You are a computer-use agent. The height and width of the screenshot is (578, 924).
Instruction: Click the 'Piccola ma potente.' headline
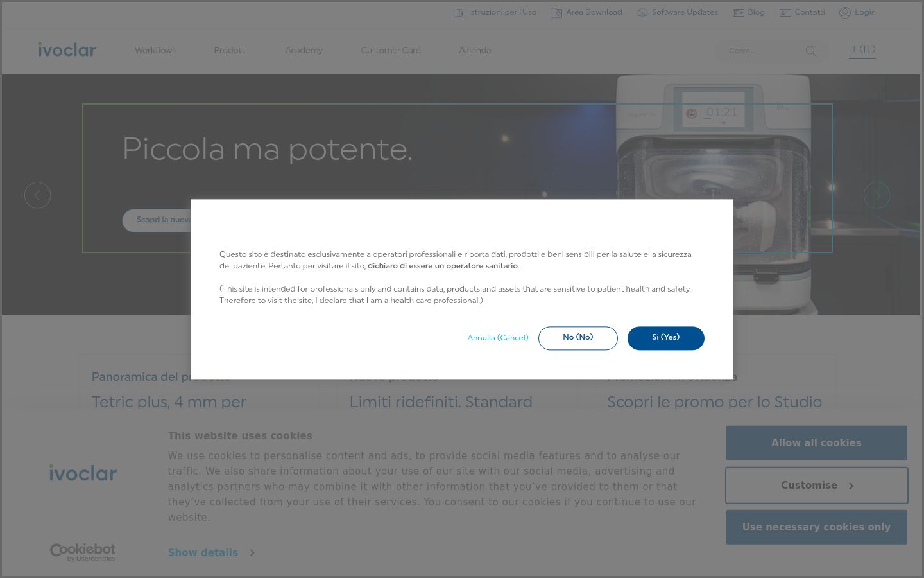tap(267, 150)
